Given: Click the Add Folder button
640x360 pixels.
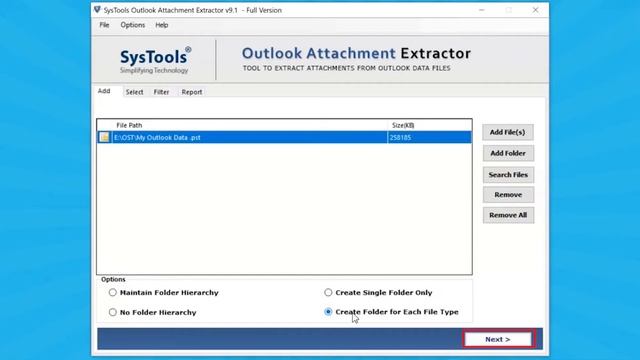Looking at the screenshot, I should click(x=508, y=153).
